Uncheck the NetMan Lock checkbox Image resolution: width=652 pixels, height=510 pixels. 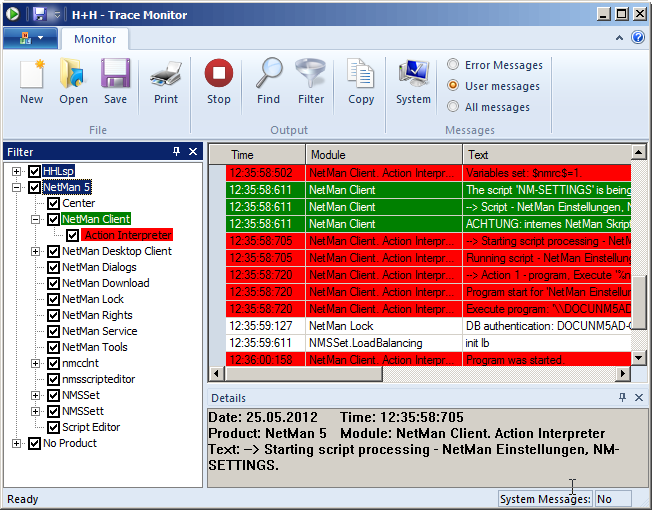[54, 299]
